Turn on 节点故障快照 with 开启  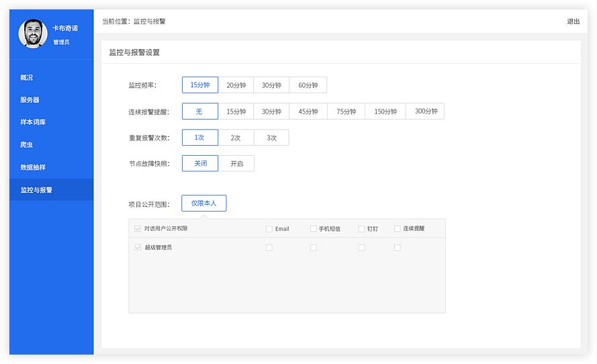[x=236, y=164]
